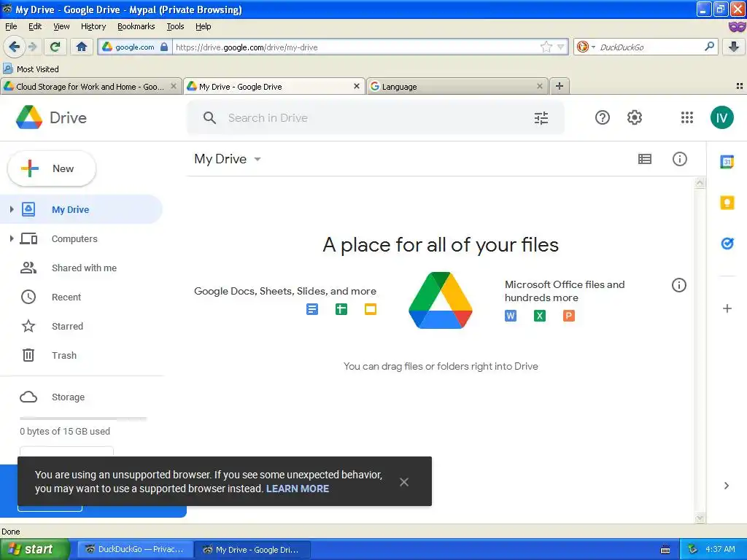747x560 pixels.
Task: Click the LEARN MORE link
Action: (x=298, y=489)
